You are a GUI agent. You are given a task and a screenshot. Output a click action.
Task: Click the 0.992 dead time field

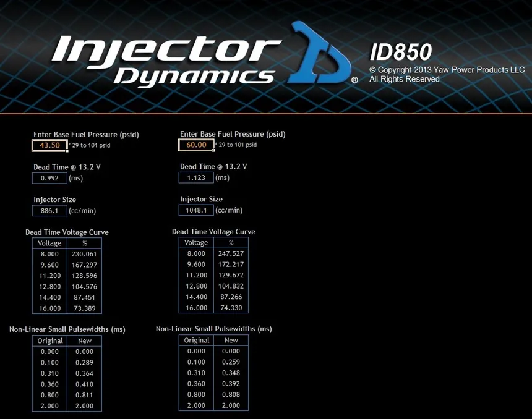pyautogui.click(x=49, y=178)
